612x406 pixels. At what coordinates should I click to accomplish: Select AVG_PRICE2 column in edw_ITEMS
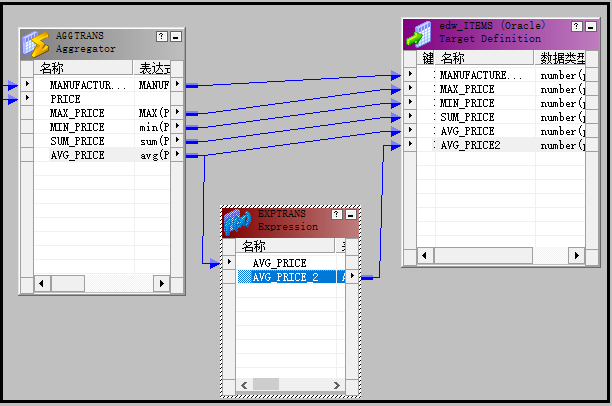[470, 145]
